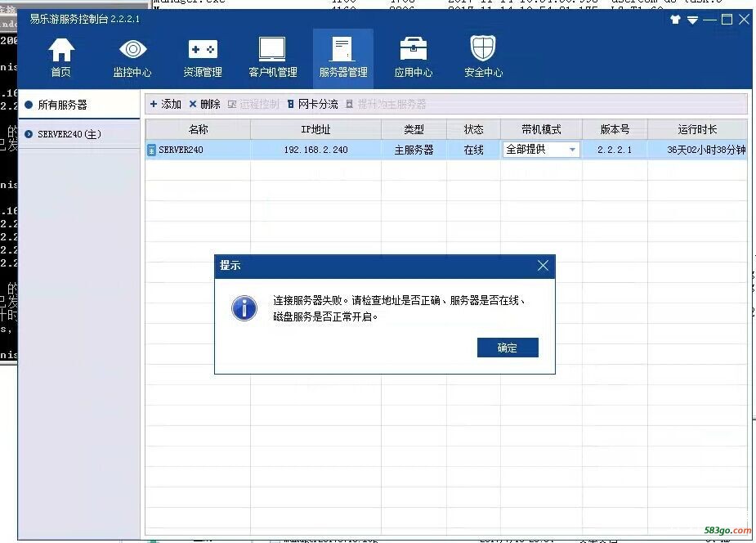Open title bar dropdown menu arrow

coord(692,20)
